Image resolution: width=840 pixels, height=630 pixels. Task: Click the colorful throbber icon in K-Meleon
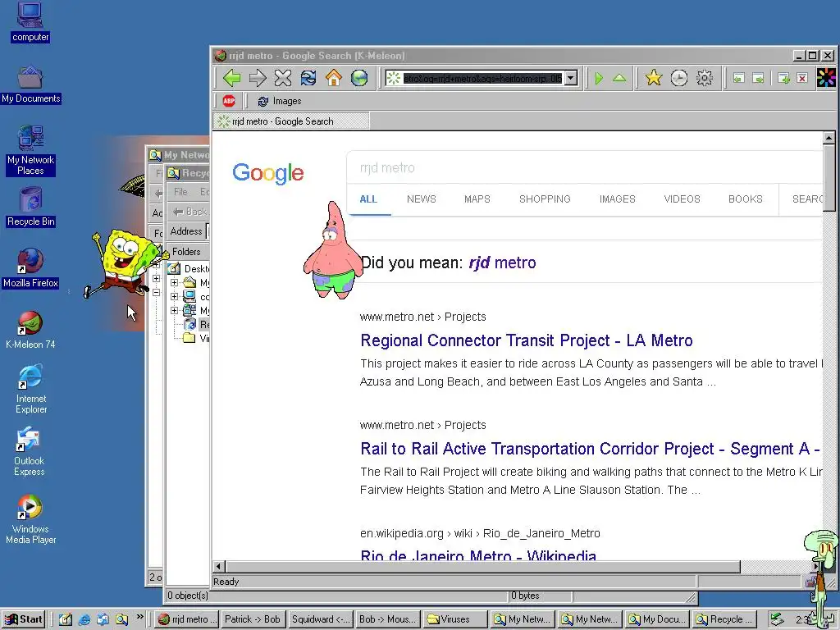click(826, 78)
